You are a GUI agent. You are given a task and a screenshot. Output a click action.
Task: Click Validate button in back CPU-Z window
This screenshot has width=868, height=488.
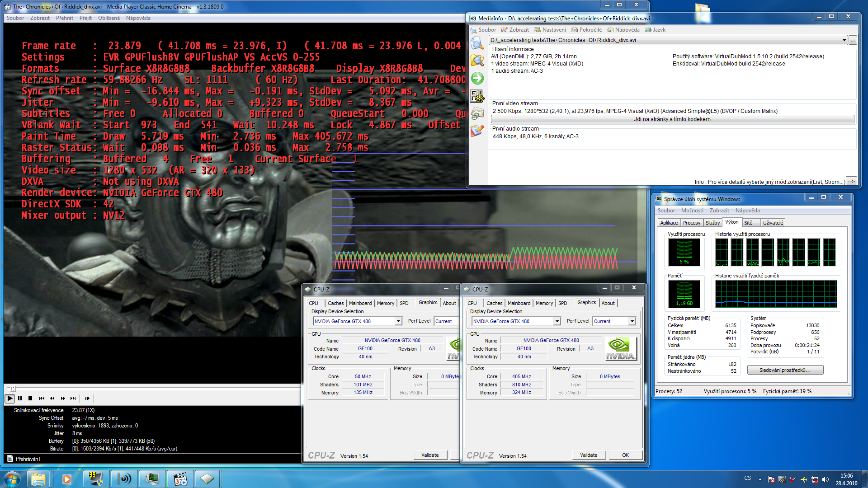(430, 455)
